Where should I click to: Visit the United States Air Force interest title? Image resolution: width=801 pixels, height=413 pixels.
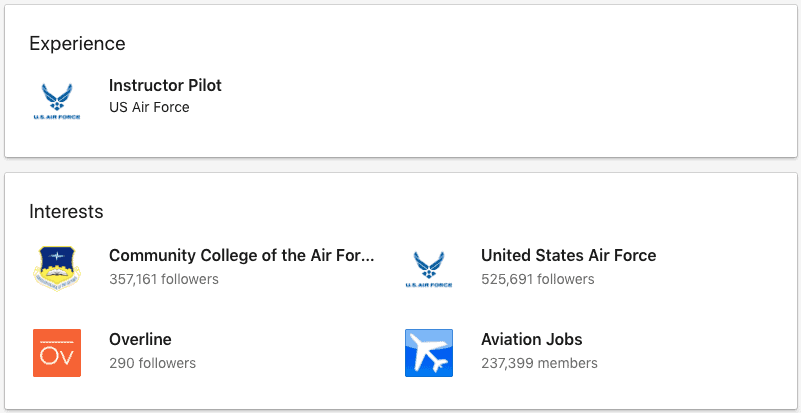(569, 255)
